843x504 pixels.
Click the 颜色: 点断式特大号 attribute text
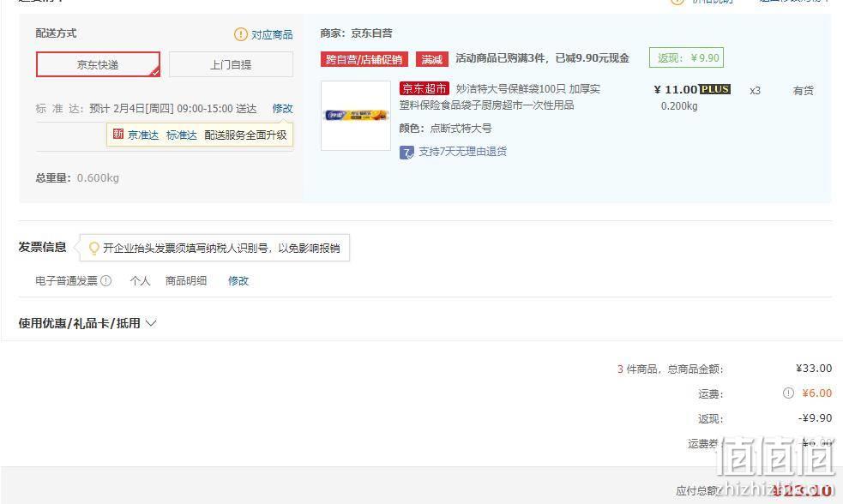445,128
